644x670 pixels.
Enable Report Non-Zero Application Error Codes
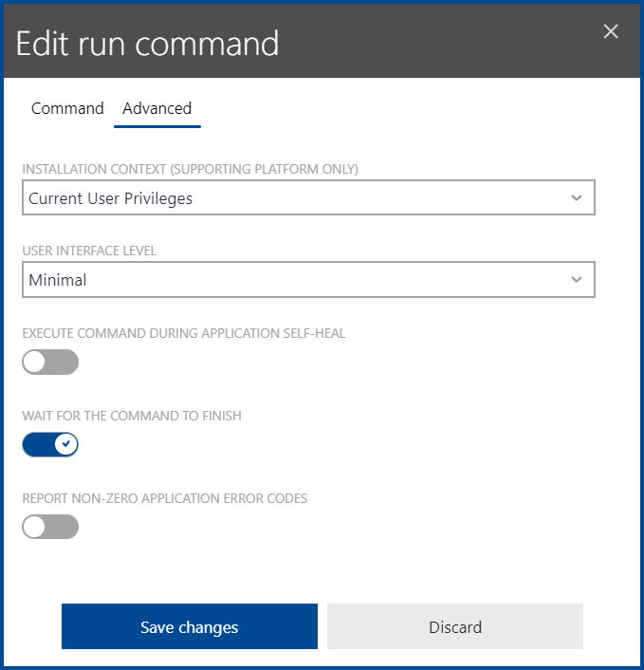[x=50, y=527]
